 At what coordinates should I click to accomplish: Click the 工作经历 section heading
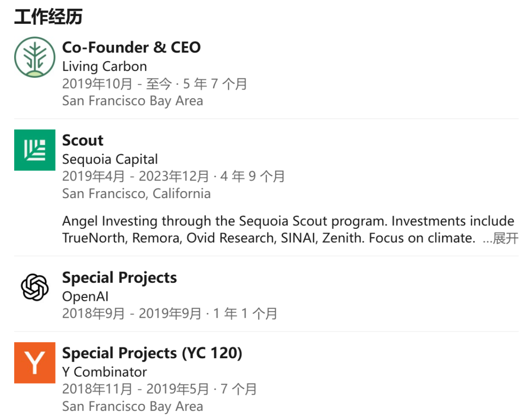pos(48,17)
